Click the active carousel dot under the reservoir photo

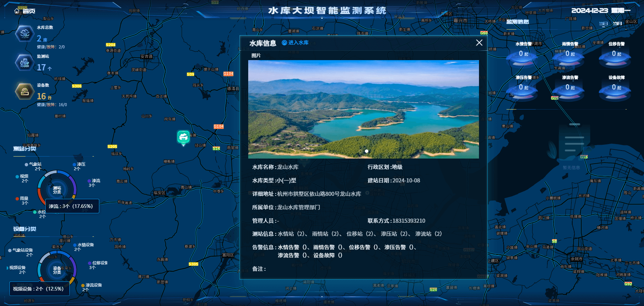(x=366, y=151)
